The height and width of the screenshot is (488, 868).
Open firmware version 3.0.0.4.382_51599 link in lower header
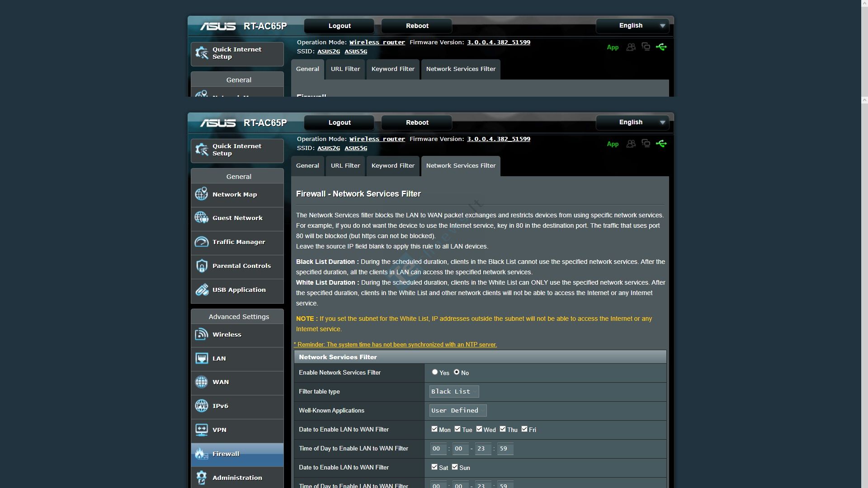point(499,139)
